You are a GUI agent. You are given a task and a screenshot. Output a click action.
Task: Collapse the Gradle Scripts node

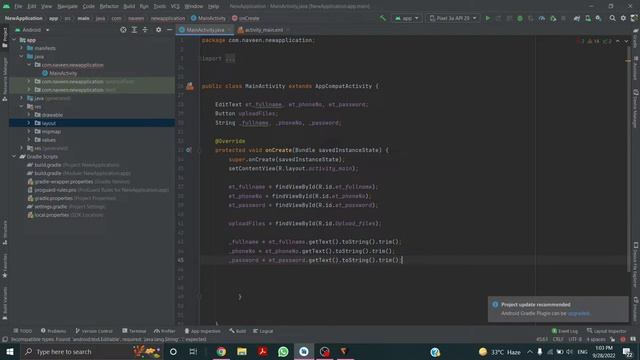15,156
